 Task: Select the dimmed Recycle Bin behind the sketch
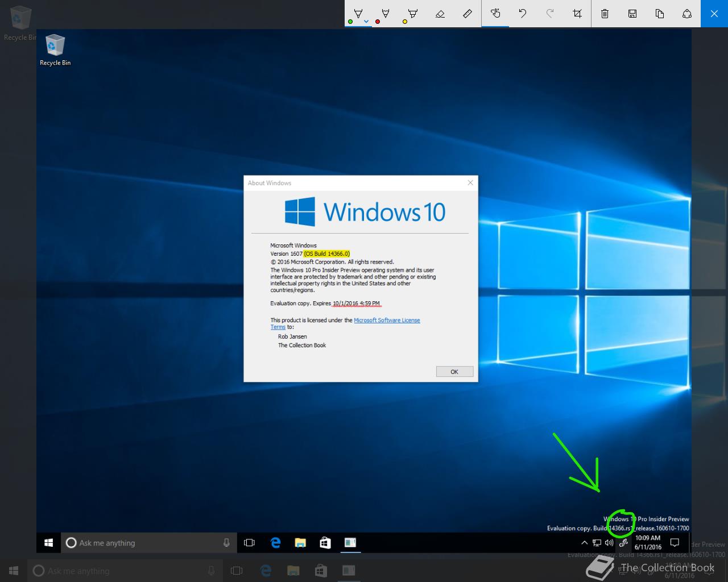pos(20,24)
